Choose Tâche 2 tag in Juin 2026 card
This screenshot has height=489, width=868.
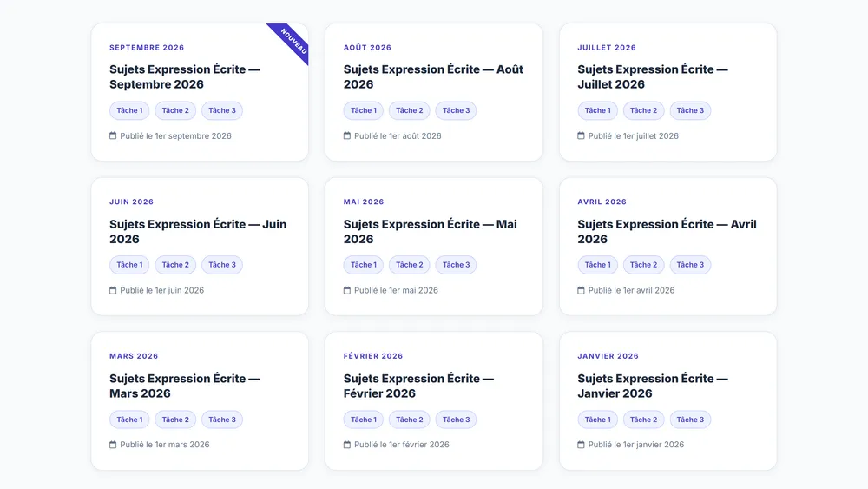[x=175, y=265]
